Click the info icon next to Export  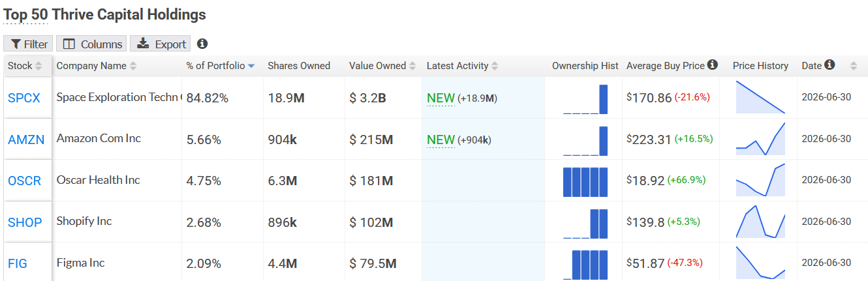coord(202,44)
